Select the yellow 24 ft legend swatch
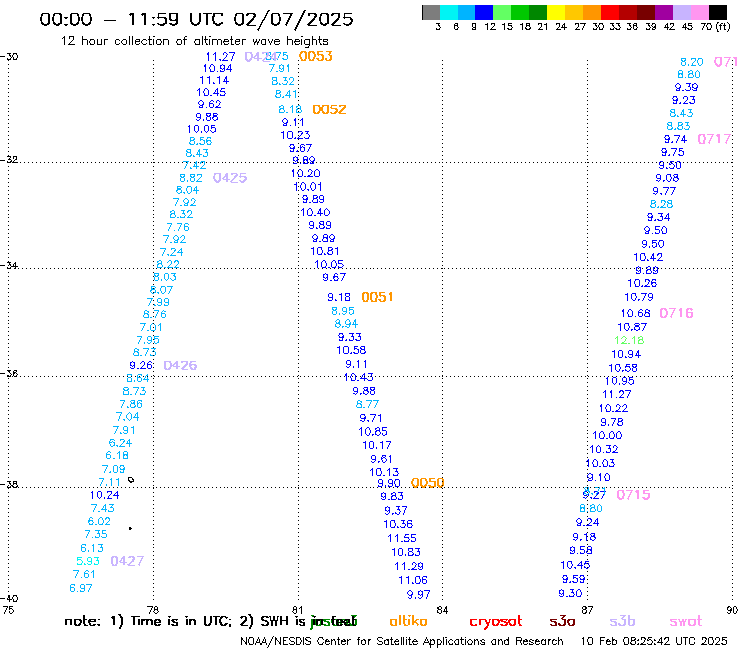This screenshot has width=740, height=650. pyautogui.click(x=556, y=12)
